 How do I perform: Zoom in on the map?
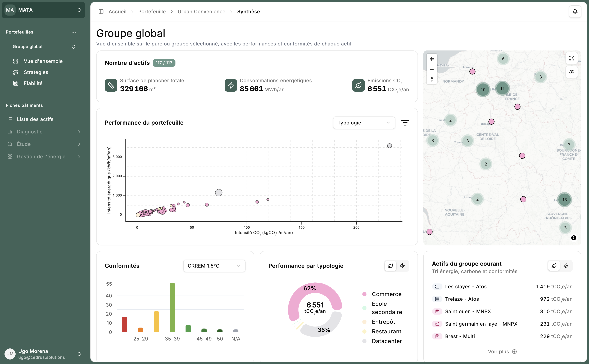432,59
